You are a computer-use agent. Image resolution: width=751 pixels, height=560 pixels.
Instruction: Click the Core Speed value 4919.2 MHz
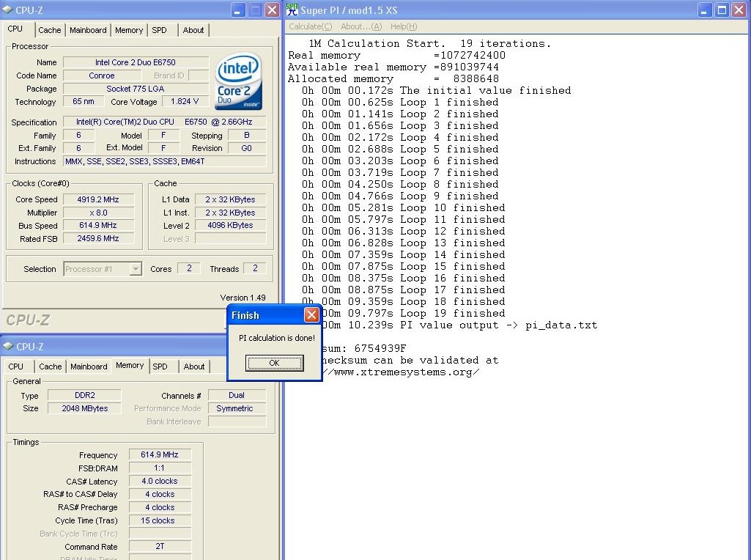(x=98, y=199)
